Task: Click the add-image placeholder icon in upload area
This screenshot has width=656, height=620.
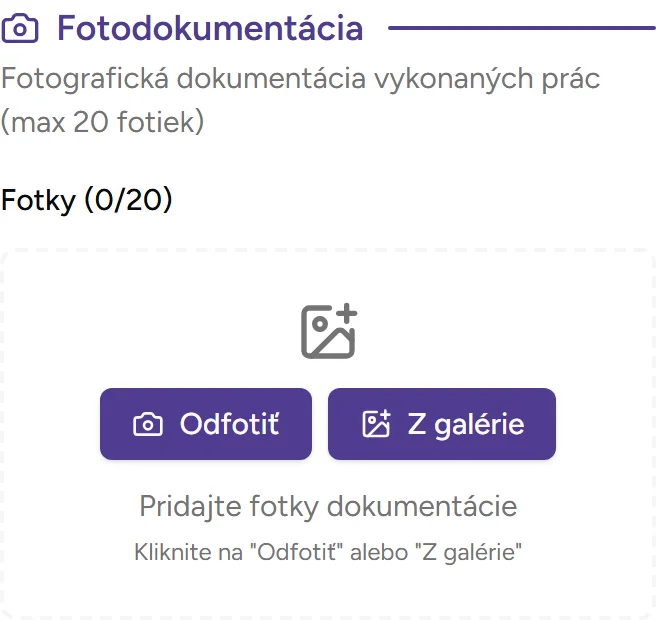Action: [329, 331]
